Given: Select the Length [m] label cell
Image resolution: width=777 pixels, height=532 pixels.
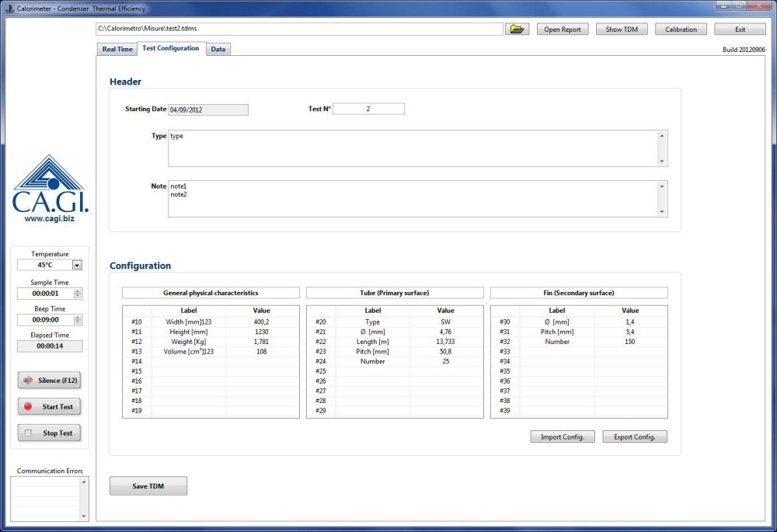Looking at the screenshot, I should click(373, 342).
